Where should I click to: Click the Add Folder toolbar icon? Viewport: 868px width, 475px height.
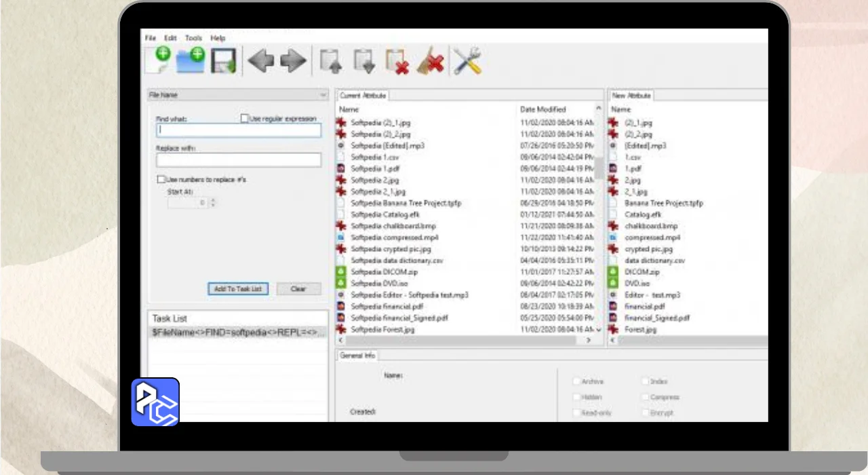191,60
